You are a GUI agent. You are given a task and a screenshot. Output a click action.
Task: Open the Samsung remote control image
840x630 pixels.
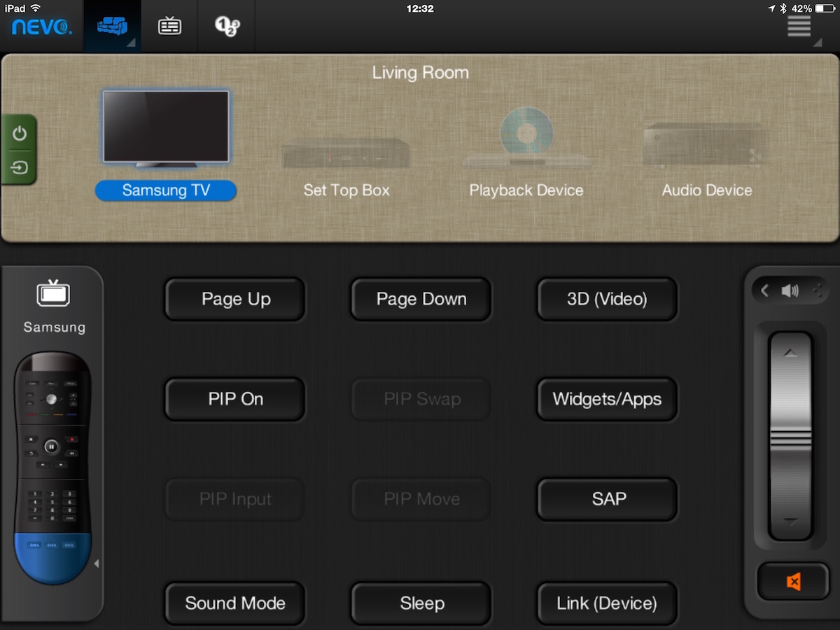52,468
